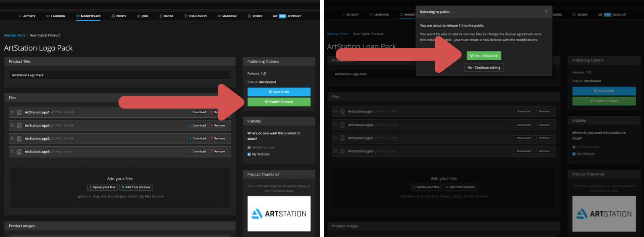Select the Marketplace tab, left screenshot

[x=88, y=16]
